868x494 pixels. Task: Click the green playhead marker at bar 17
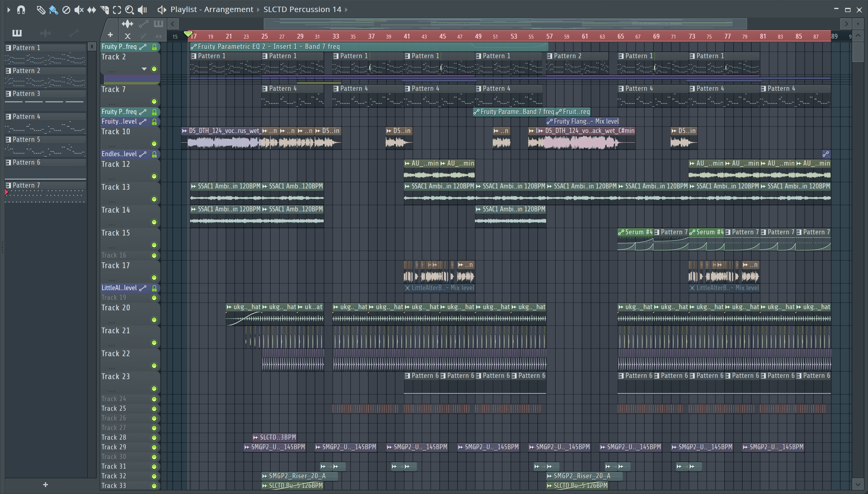[187, 34]
